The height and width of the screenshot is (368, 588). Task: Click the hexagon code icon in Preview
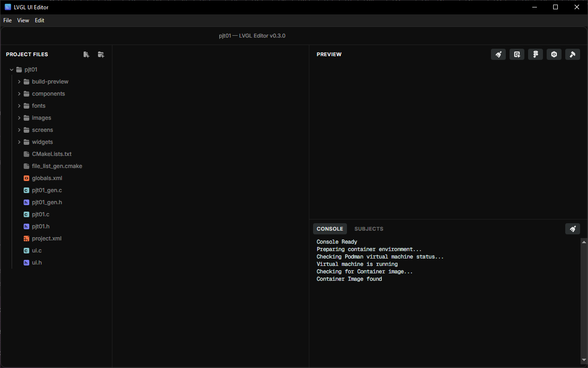point(554,54)
